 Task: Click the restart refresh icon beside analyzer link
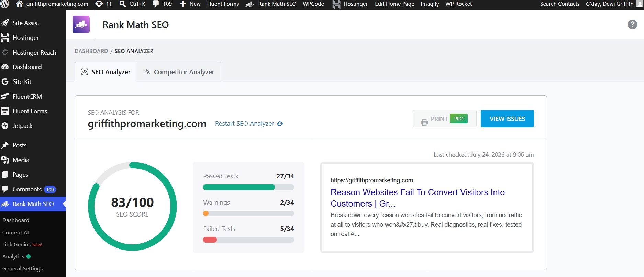tap(280, 124)
